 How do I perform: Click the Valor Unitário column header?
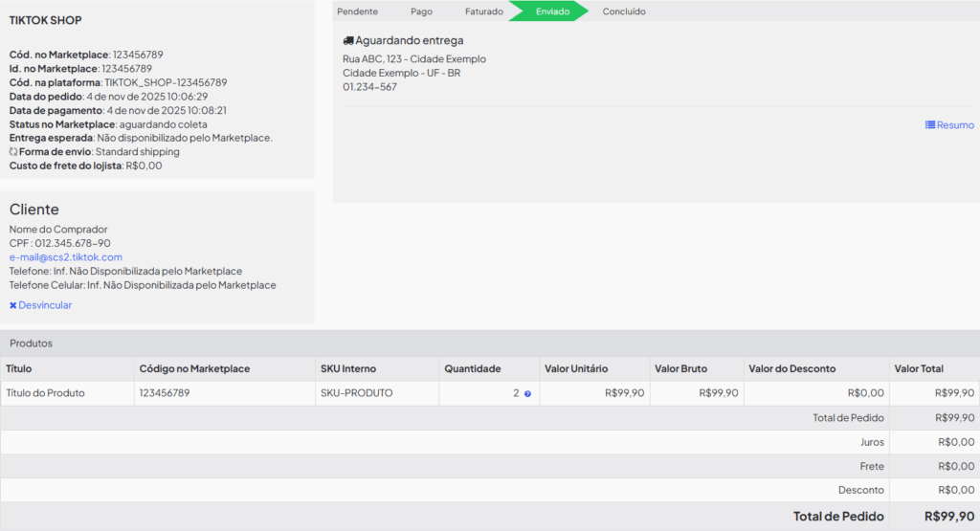[x=575, y=369]
